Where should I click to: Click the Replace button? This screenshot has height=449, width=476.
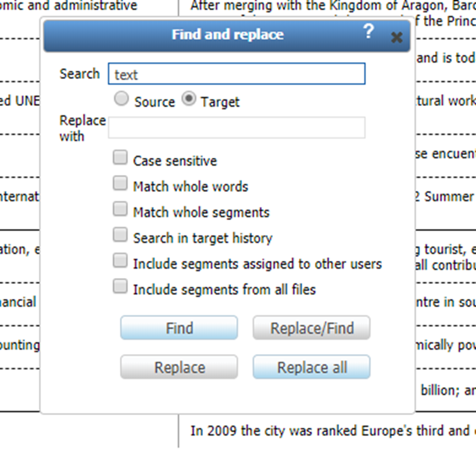(178, 367)
